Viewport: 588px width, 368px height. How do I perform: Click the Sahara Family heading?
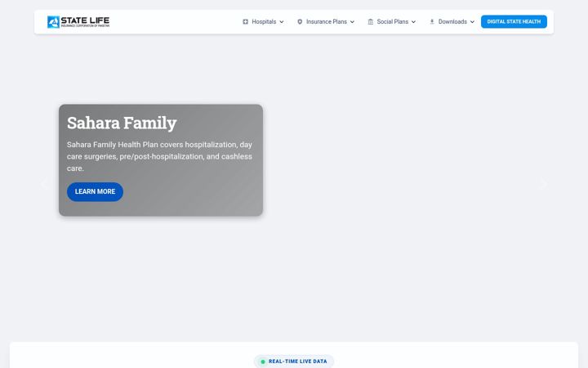tap(122, 123)
